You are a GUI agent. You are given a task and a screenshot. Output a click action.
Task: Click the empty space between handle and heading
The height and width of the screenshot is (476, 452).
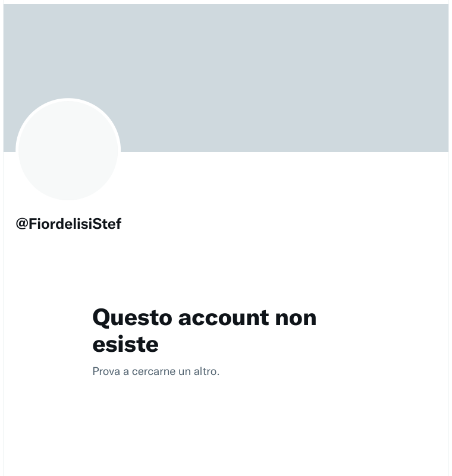coord(226,267)
